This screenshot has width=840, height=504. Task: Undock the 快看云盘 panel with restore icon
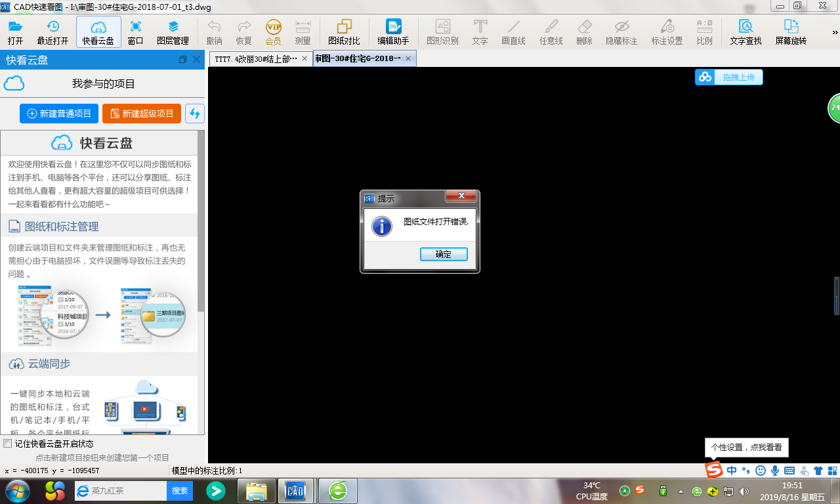point(182,60)
